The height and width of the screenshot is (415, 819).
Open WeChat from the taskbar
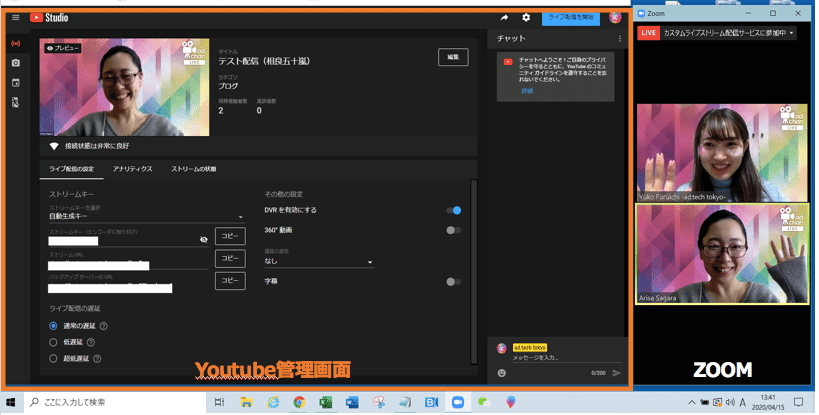[x=484, y=402]
